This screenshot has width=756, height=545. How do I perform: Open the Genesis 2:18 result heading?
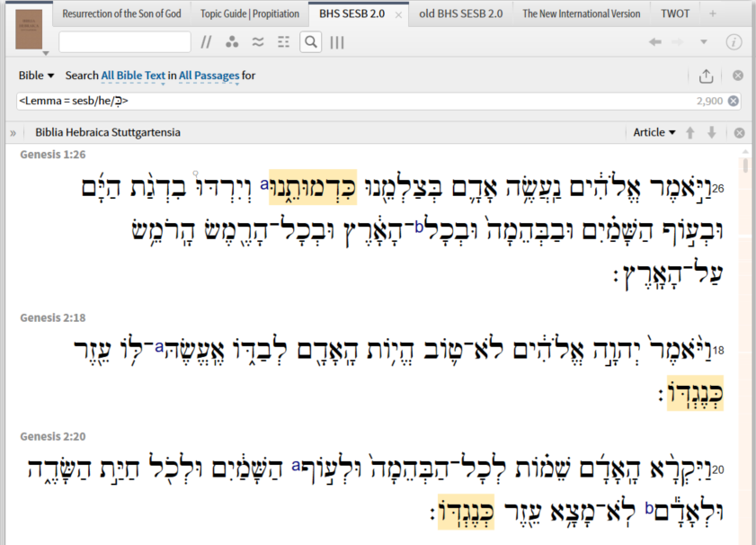53,317
